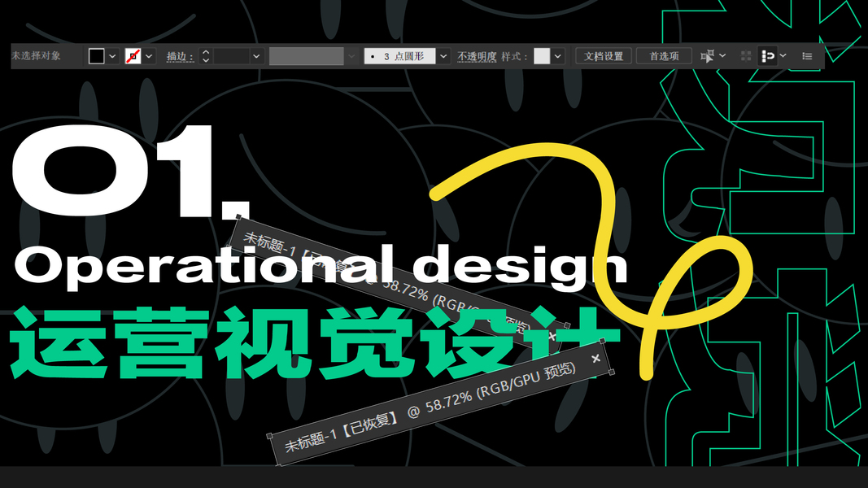
Task: Decrease stroke weight with the down stepper arrow
Action: [x=206, y=59]
